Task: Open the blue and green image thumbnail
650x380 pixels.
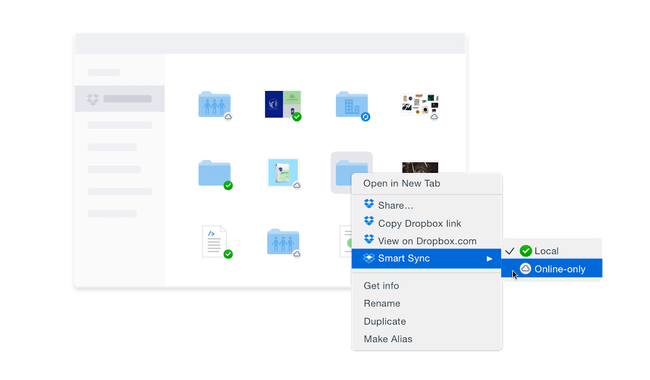Action: pos(283,105)
